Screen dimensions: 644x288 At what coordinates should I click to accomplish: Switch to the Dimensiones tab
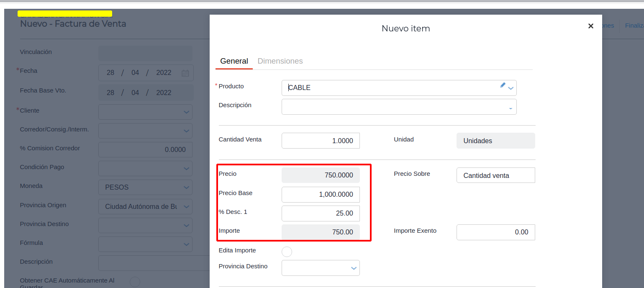[x=280, y=61]
